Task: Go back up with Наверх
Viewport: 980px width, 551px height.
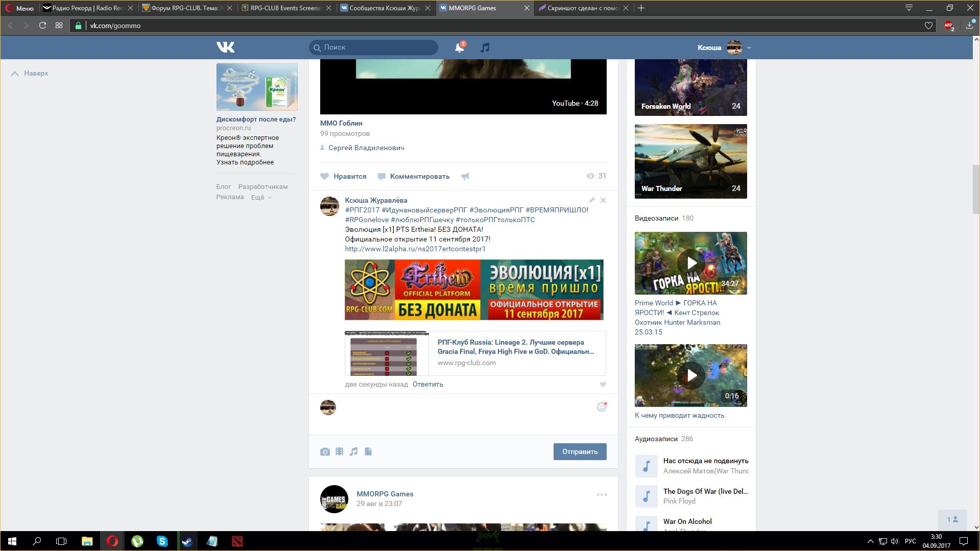Action: [x=30, y=73]
